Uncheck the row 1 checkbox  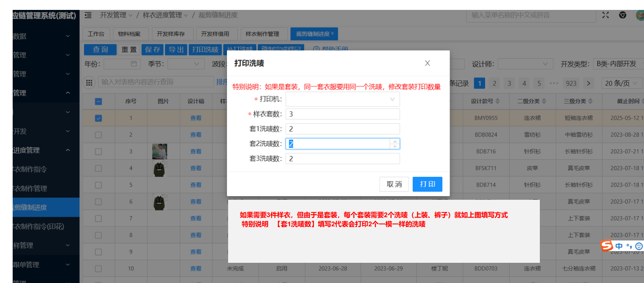point(99,118)
